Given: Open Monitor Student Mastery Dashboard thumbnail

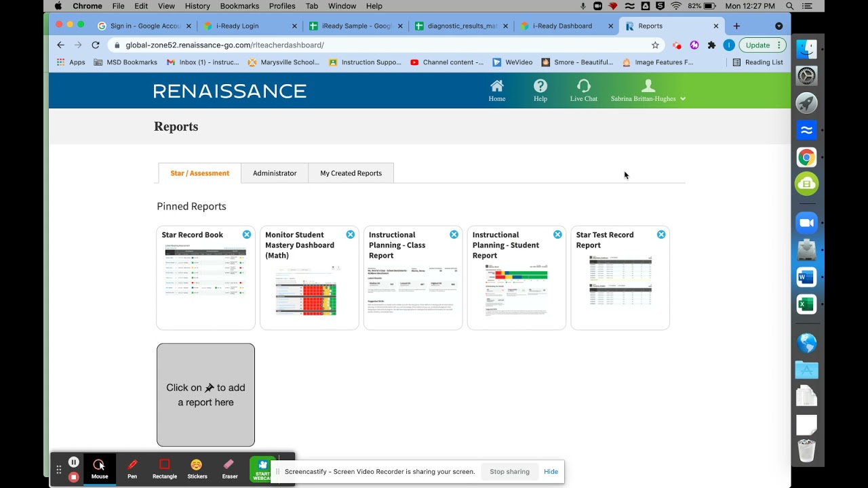Looking at the screenshot, I should [x=309, y=291].
